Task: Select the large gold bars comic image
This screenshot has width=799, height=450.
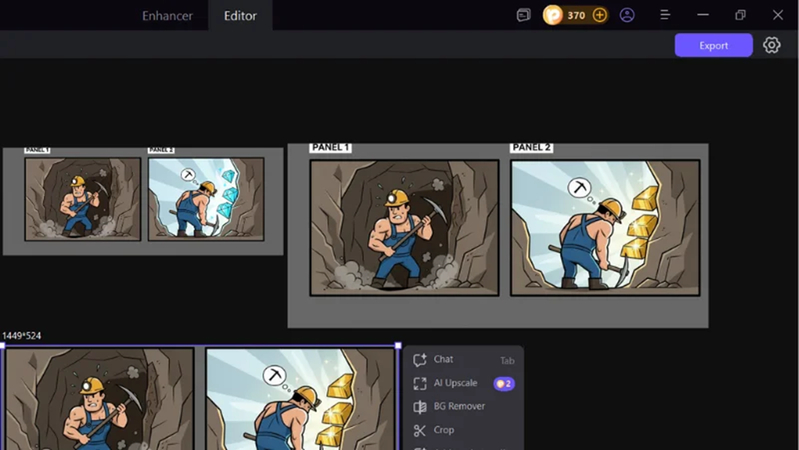Action: pyautogui.click(x=498, y=235)
